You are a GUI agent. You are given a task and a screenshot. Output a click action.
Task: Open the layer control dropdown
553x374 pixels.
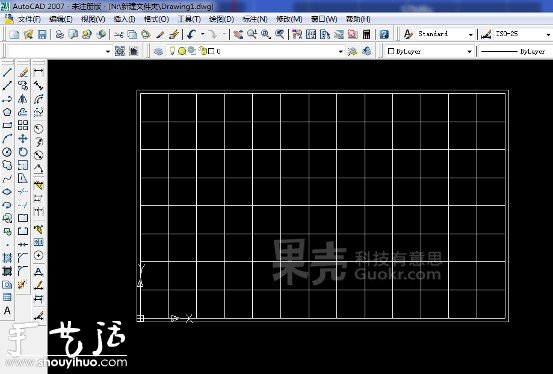340,52
